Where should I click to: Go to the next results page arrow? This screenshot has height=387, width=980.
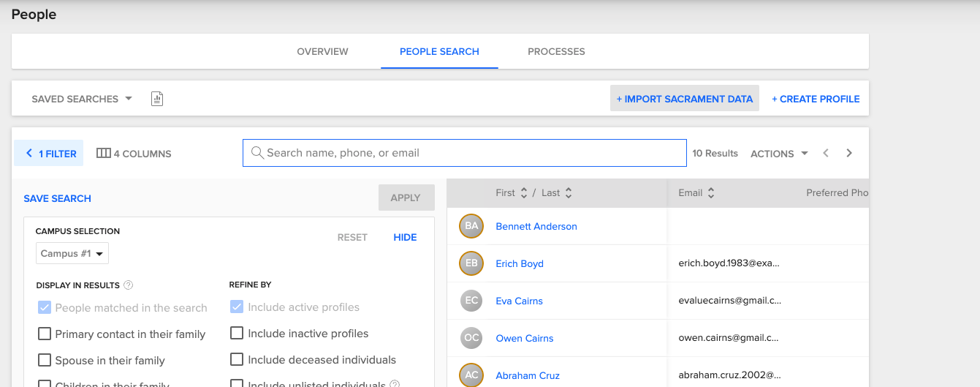tap(849, 154)
